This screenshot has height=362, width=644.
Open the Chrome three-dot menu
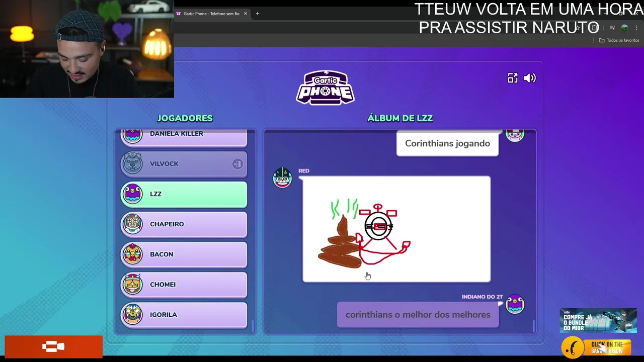click(636, 28)
